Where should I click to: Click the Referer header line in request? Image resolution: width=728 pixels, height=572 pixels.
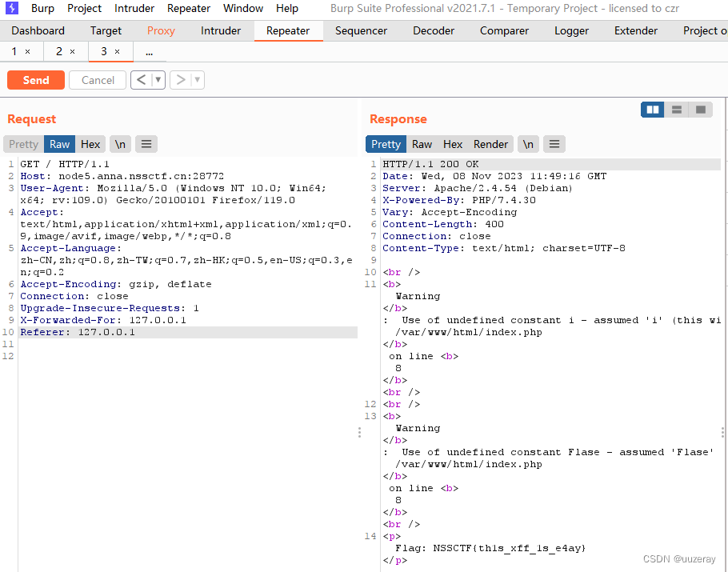[x=188, y=332]
